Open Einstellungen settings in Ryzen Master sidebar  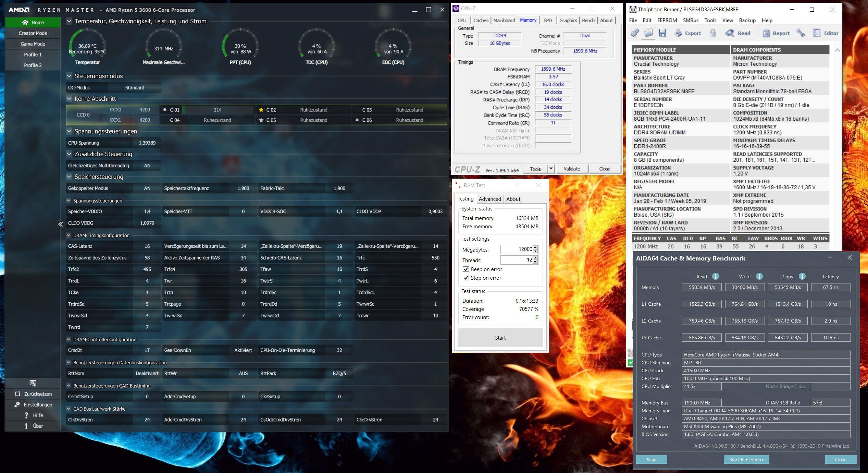[33, 404]
